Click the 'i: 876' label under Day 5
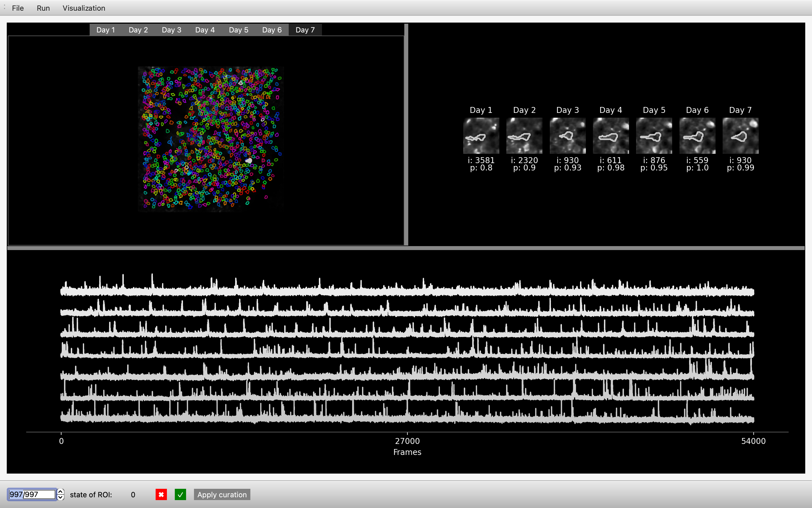The image size is (812, 508). 654,160
